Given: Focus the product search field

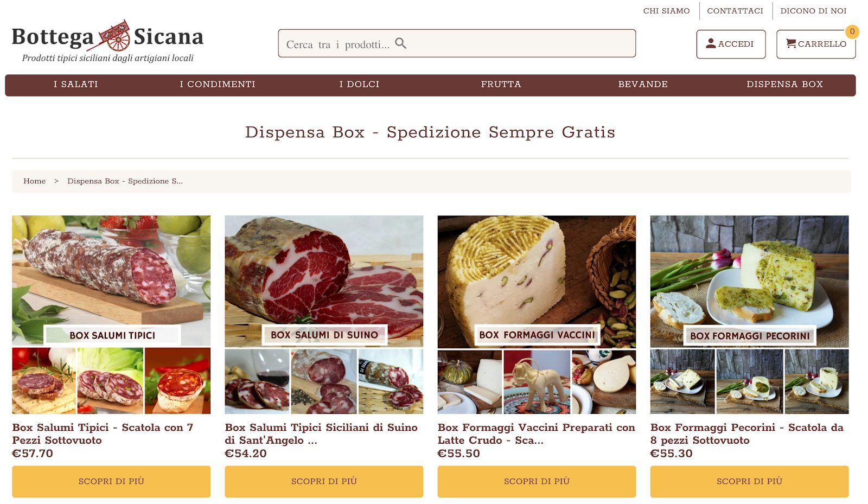Looking at the screenshot, I should click(x=457, y=43).
